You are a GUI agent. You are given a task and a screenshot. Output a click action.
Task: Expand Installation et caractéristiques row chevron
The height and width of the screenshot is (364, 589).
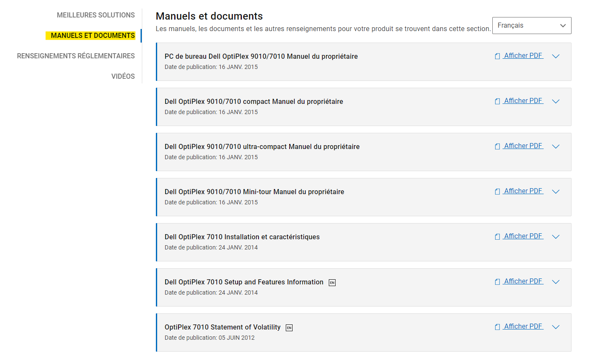pyautogui.click(x=555, y=237)
